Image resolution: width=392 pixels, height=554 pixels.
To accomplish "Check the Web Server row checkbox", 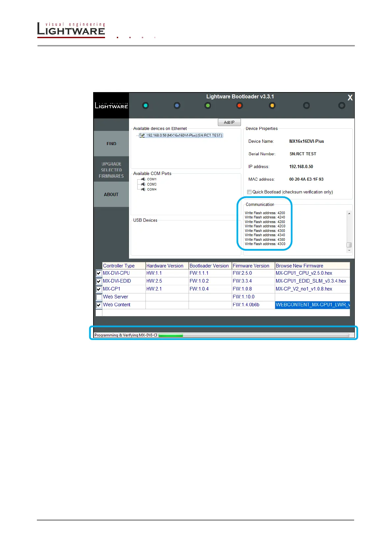I will tap(99, 297).
